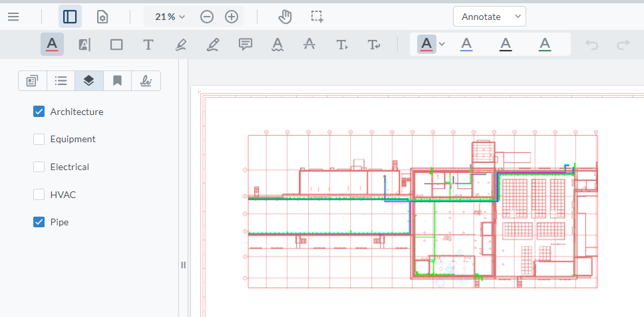The height and width of the screenshot is (317, 644).
Task: Enable the Equipment layer checkbox
Action: [x=39, y=140]
